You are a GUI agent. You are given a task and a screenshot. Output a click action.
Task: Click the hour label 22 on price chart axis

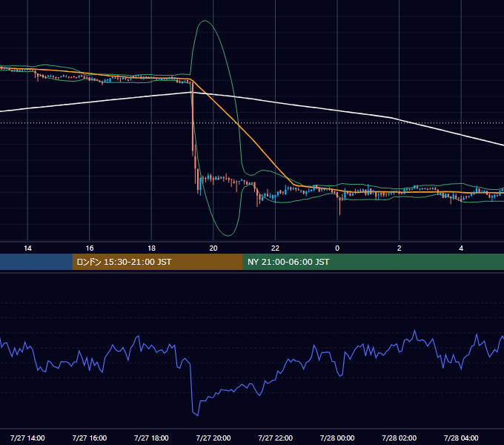pos(275,248)
